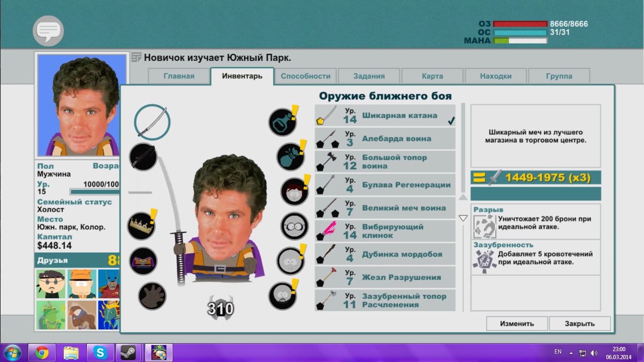Open the potion bottle consumables slot
Image resolution: width=644 pixels, height=362 pixels.
coord(283,122)
